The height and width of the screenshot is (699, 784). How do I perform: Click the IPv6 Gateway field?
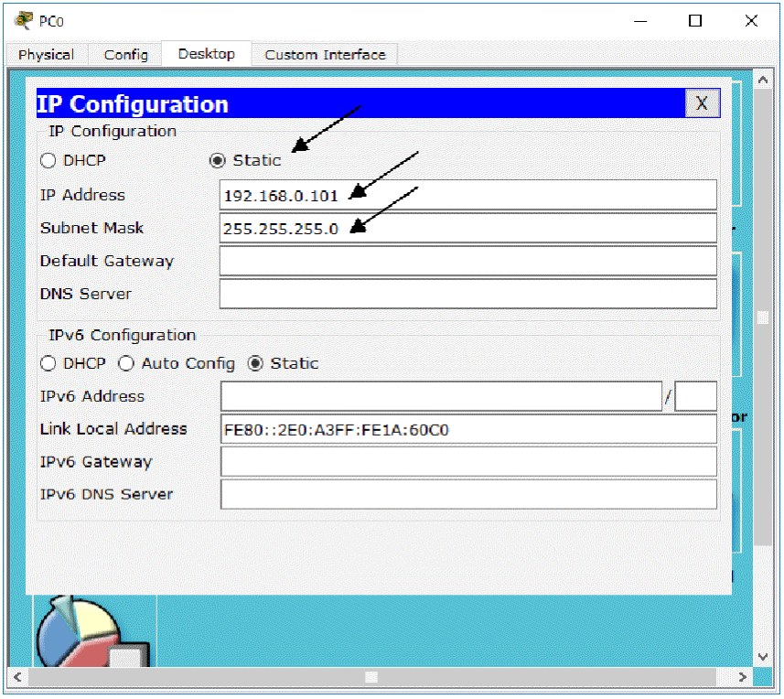467,462
